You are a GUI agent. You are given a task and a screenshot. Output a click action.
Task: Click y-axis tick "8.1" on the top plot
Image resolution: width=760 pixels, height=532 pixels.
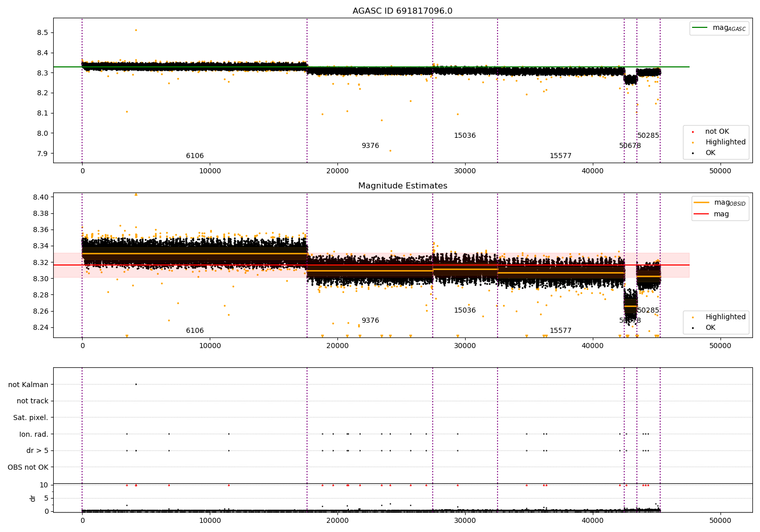42,113
